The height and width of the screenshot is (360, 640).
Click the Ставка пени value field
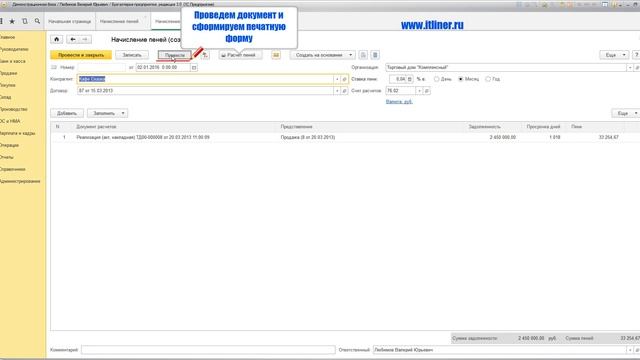point(398,79)
